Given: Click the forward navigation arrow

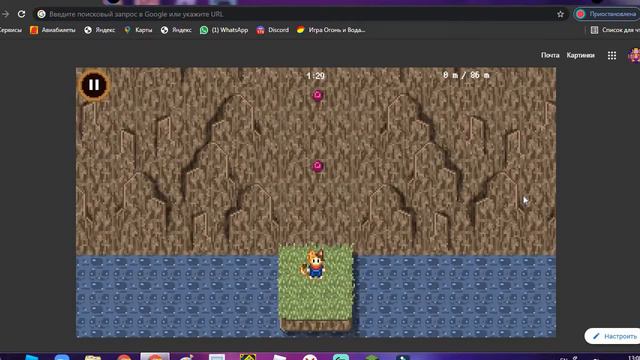Looking at the screenshot, I should pyautogui.click(x=6, y=14).
